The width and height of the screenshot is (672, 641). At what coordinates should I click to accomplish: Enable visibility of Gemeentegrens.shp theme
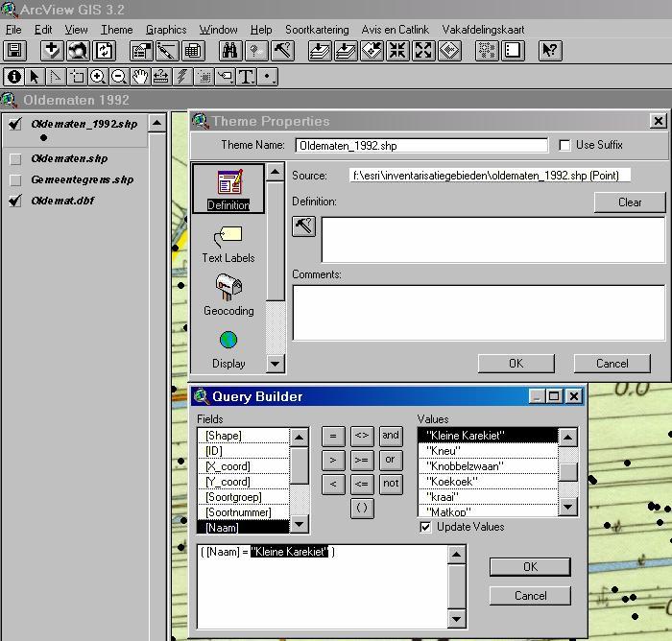click(x=15, y=180)
